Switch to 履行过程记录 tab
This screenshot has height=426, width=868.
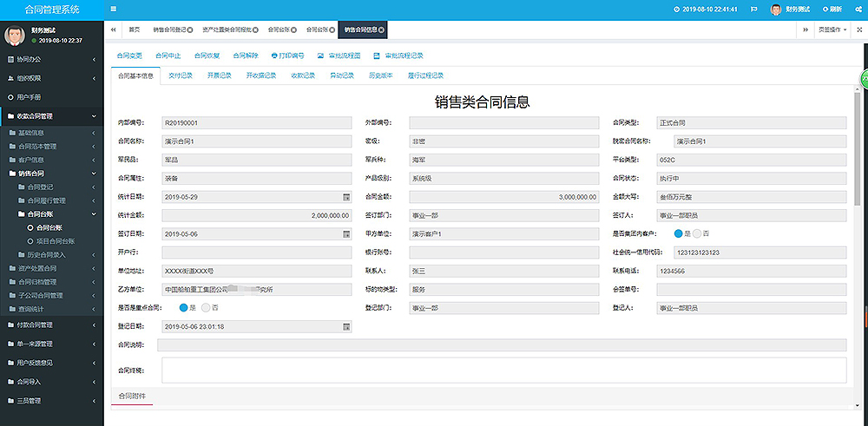[x=425, y=75]
